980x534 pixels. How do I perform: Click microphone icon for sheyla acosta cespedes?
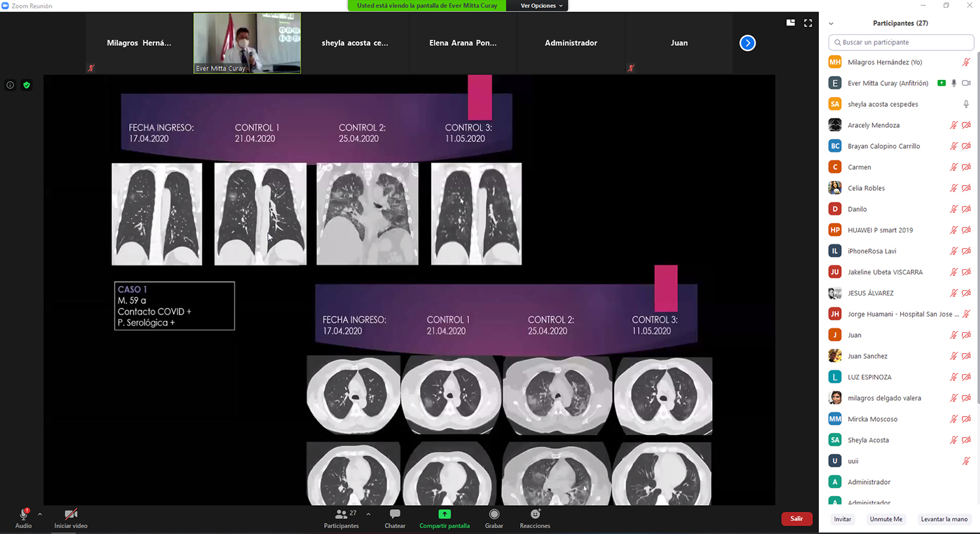point(966,104)
